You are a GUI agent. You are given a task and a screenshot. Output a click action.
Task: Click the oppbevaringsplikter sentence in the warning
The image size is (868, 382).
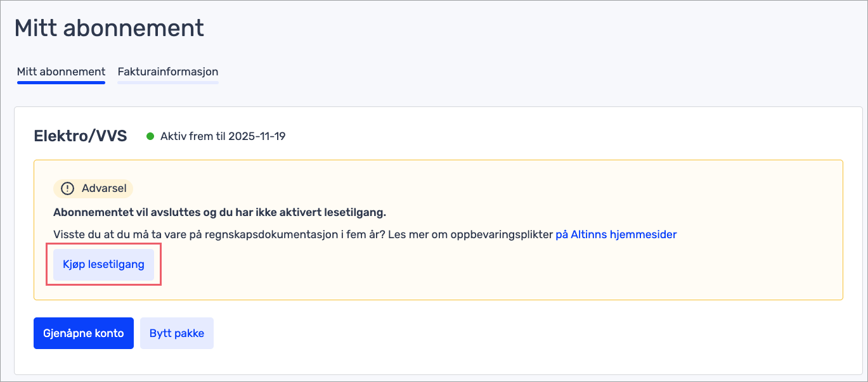[x=285, y=234]
